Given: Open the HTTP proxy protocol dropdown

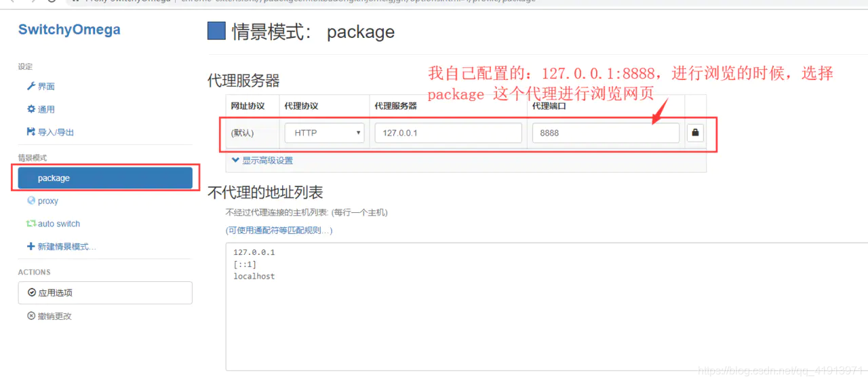Looking at the screenshot, I should pyautogui.click(x=325, y=133).
